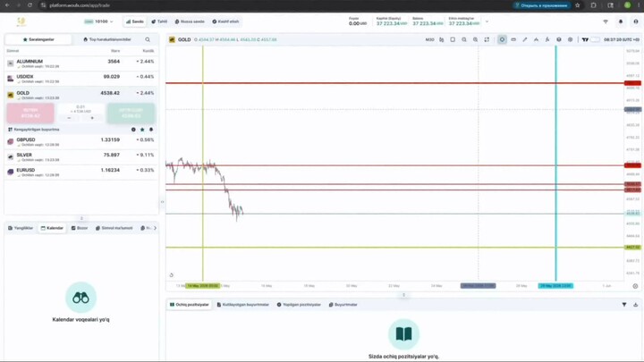Click info icon in GOLD order row

[133, 130]
